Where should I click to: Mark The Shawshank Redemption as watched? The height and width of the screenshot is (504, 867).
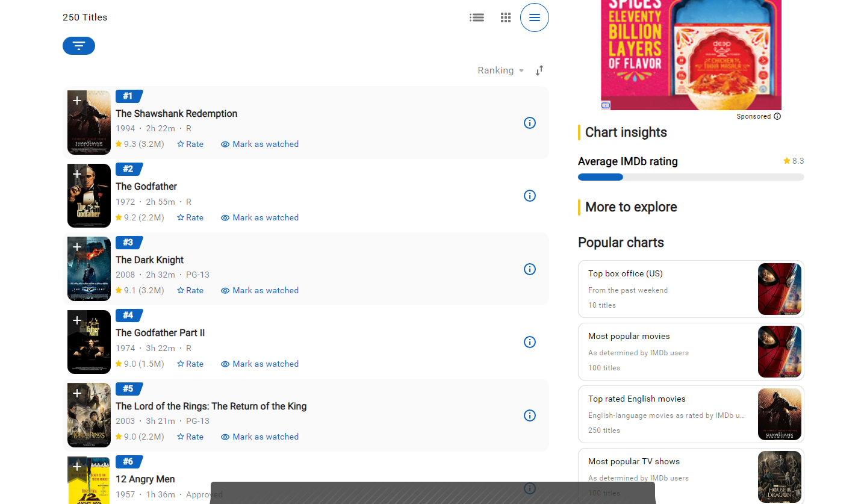[259, 145]
